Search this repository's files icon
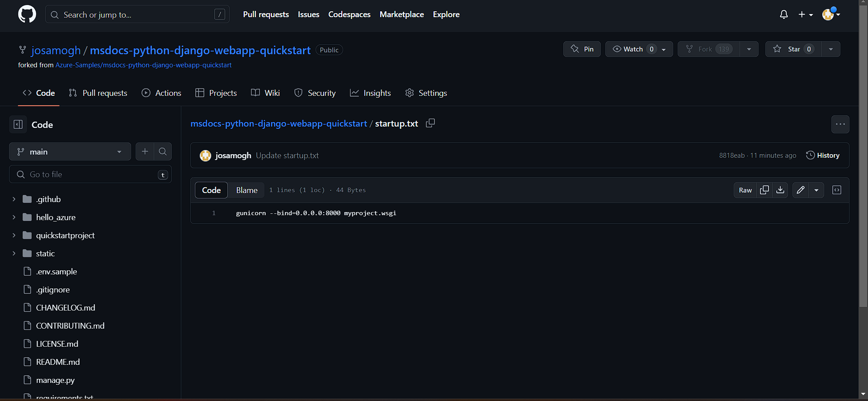Screen dimensions: 868x401 [163, 151]
